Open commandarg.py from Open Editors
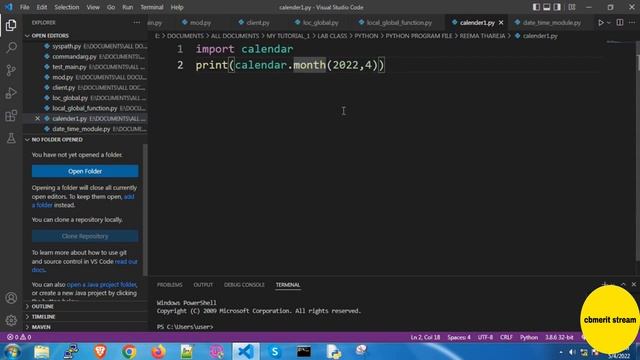This screenshot has height=360, width=640. 86,56
